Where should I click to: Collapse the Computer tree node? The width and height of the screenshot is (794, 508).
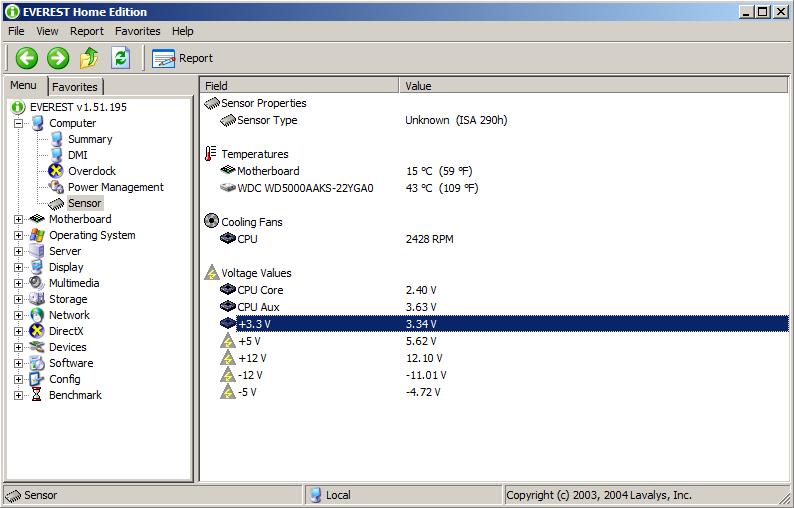[18, 123]
